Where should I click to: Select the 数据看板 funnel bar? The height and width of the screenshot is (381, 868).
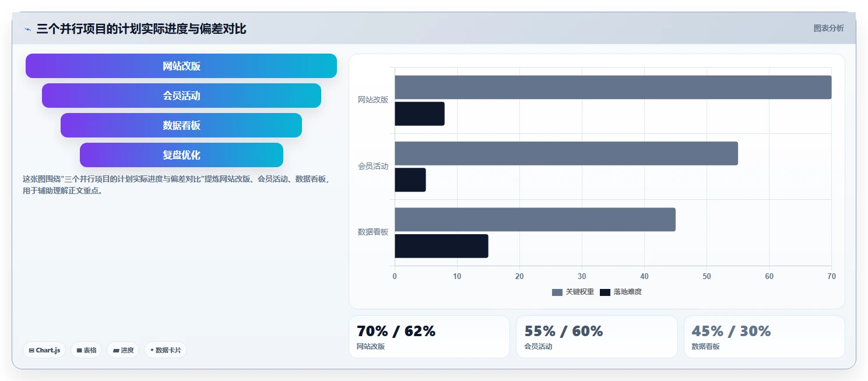(181, 125)
